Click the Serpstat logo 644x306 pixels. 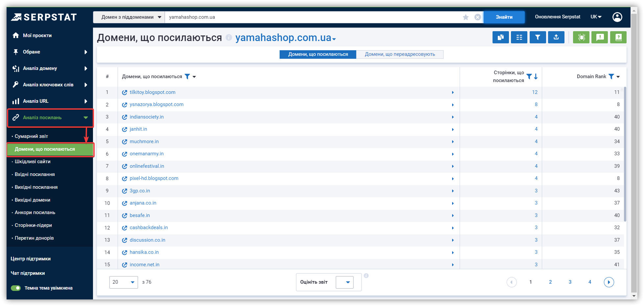(44, 17)
